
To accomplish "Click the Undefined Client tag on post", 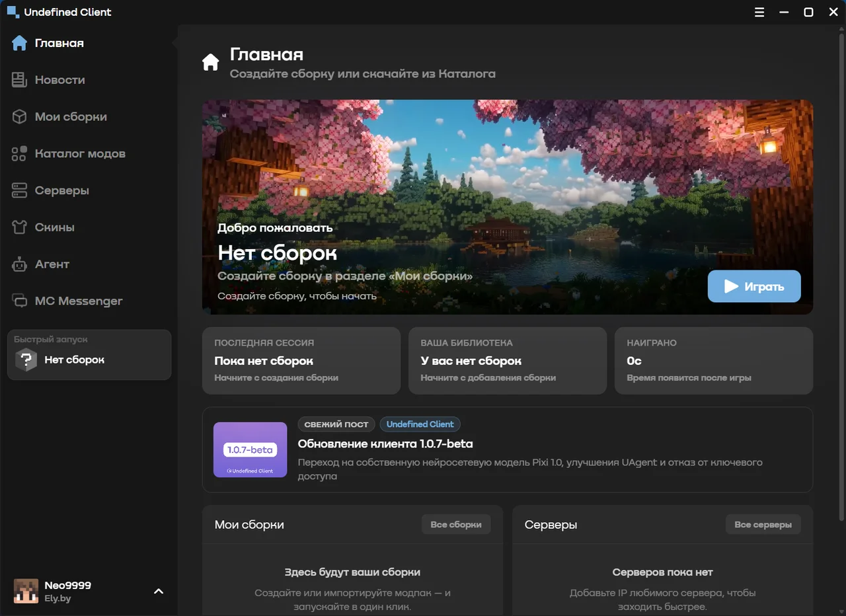I will (x=420, y=424).
